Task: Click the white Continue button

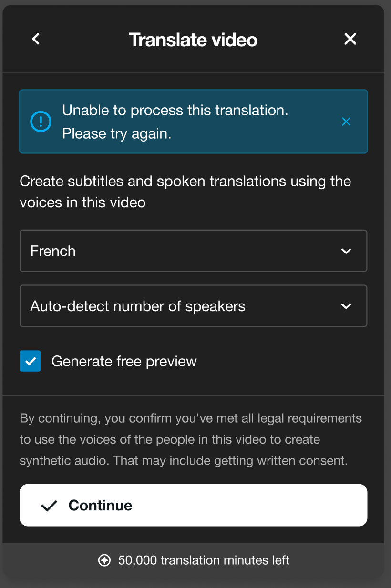Action: pos(193,505)
